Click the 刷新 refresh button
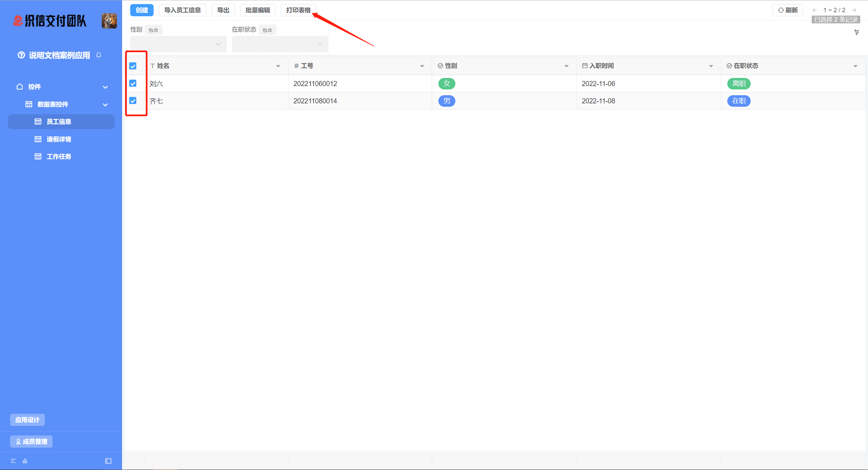 [788, 10]
